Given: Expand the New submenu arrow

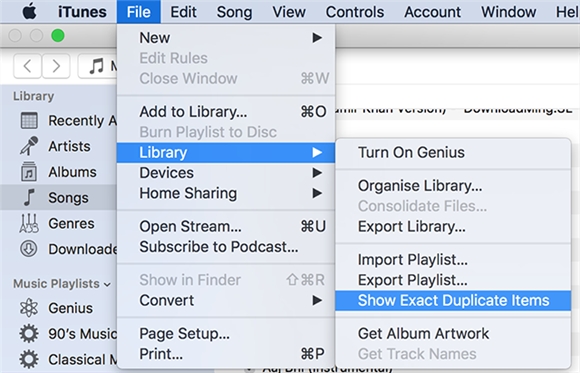Looking at the screenshot, I should tap(317, 38).
